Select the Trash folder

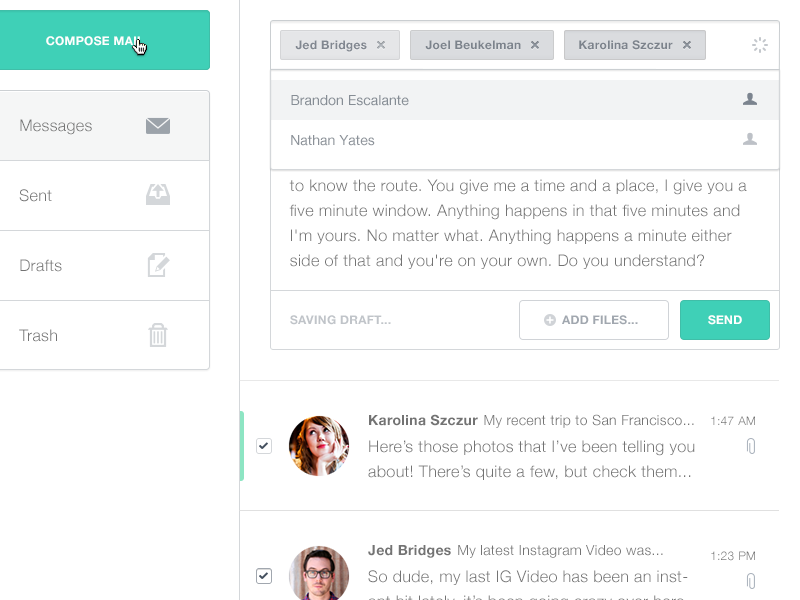click(x=38, y=335)
